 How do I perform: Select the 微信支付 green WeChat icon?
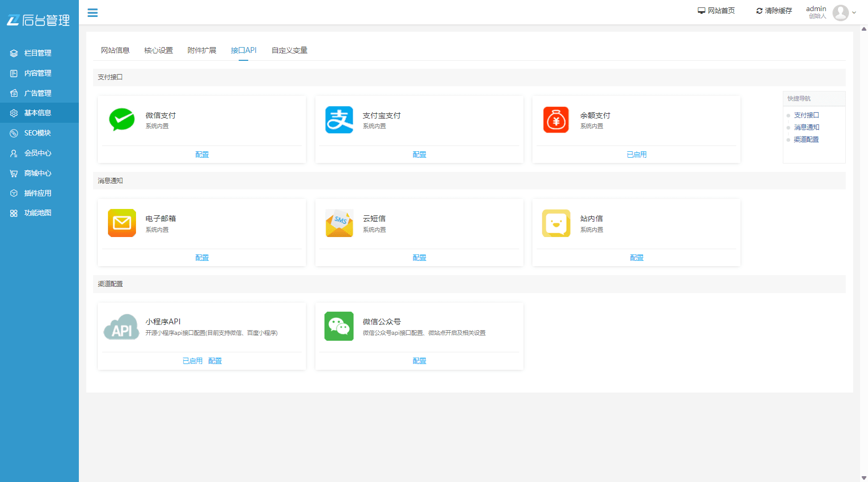(x=122, y=120)
